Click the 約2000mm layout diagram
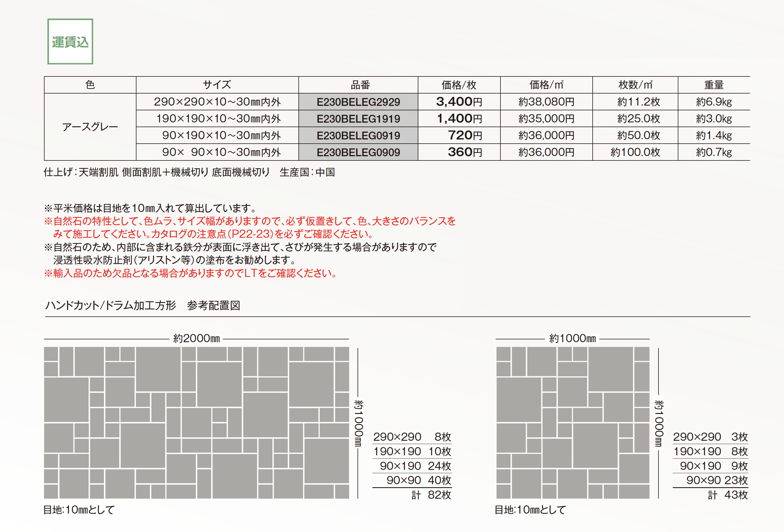784x532 pixels. coord(196,423)
